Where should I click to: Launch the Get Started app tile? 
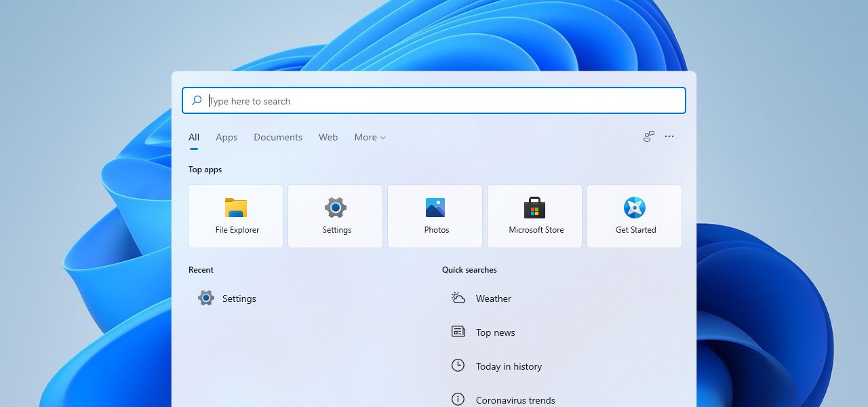pyautogui.click(x=634, y=216)
